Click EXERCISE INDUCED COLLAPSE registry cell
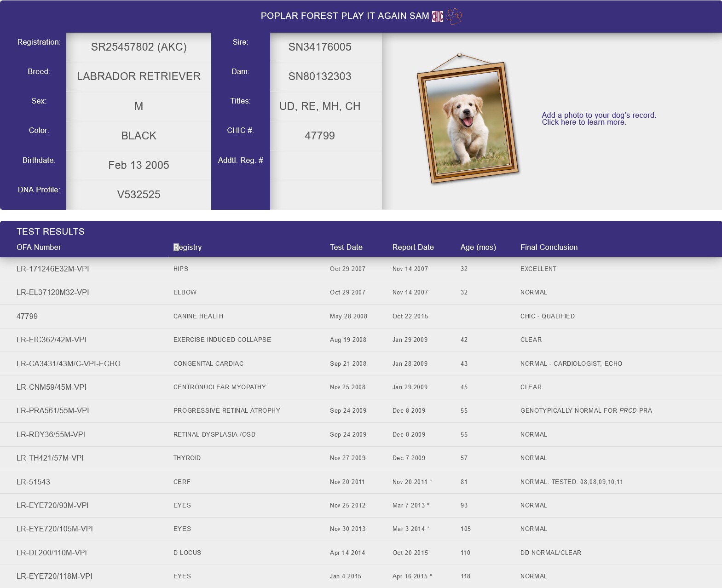The height and width of the screenshot is (588, 722). 222,340
